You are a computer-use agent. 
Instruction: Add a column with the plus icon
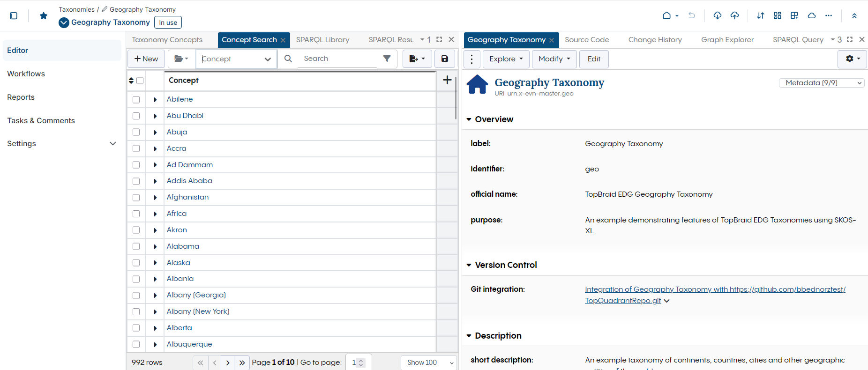tap(447, 80)
